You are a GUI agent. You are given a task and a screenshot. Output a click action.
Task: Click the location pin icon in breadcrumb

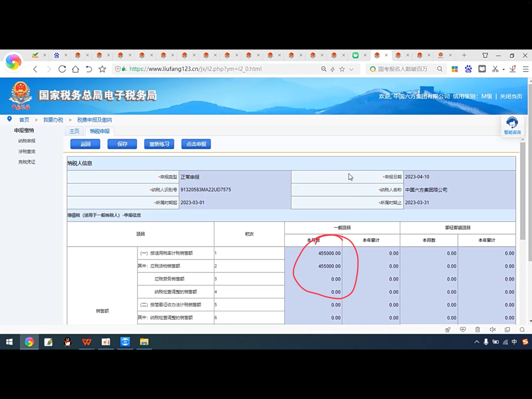tap(9, 119)
